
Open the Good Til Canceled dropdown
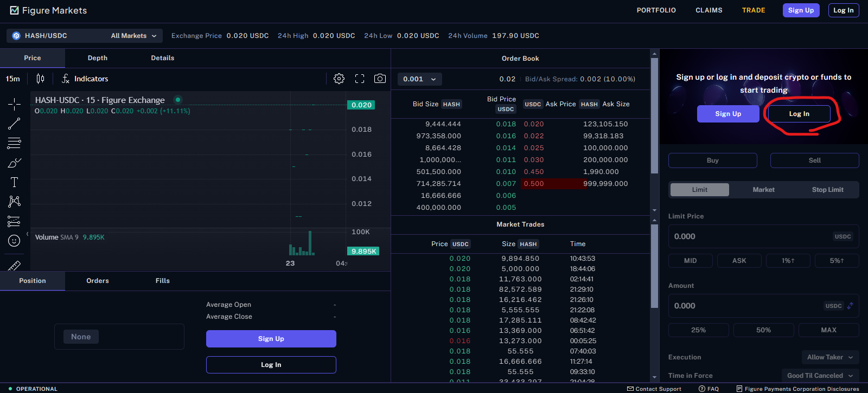820,376
